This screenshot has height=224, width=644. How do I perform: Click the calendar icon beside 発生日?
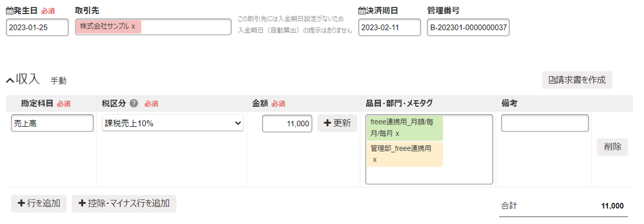click(x=9, y=10)
